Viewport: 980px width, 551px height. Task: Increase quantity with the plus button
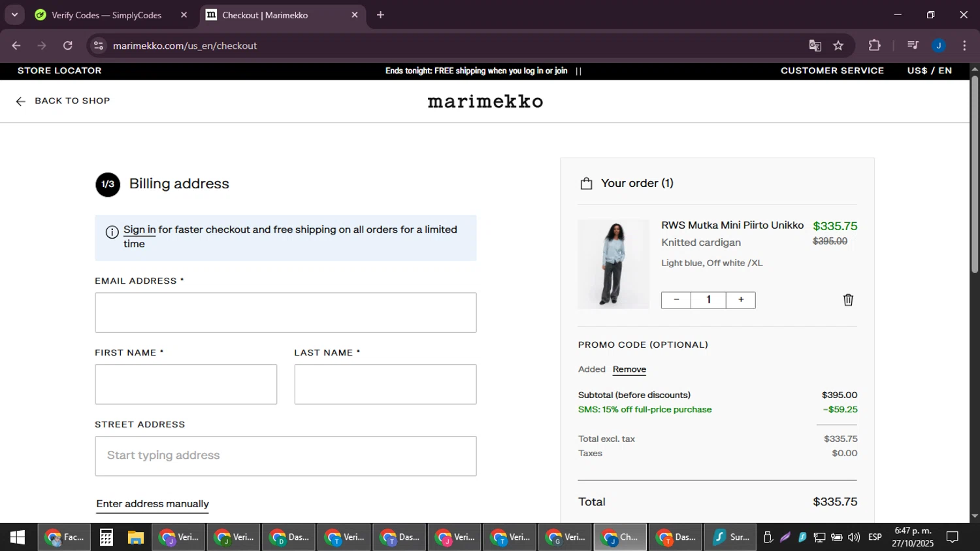coord(741,300)
